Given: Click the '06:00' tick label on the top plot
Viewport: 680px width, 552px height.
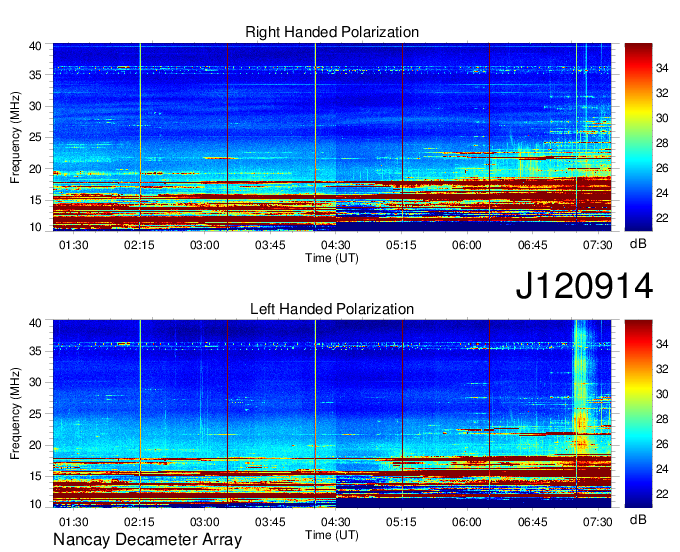Looking at the screenshot, I should 467,245.
